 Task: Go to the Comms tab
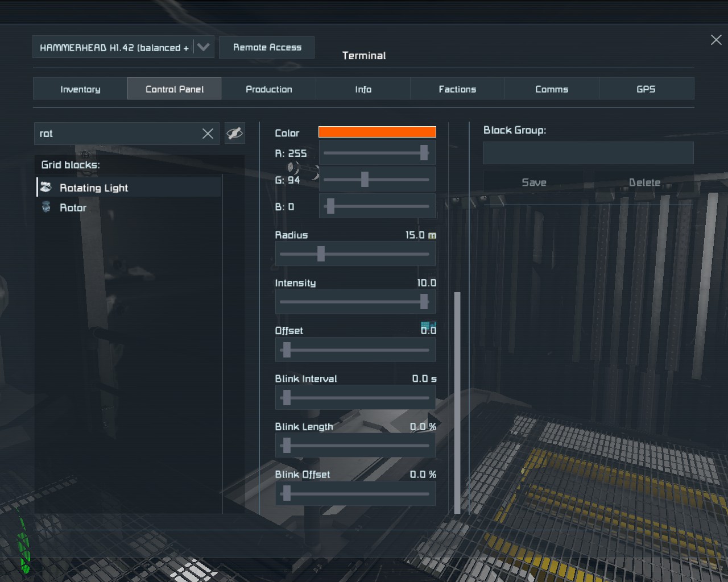point(552,89)
